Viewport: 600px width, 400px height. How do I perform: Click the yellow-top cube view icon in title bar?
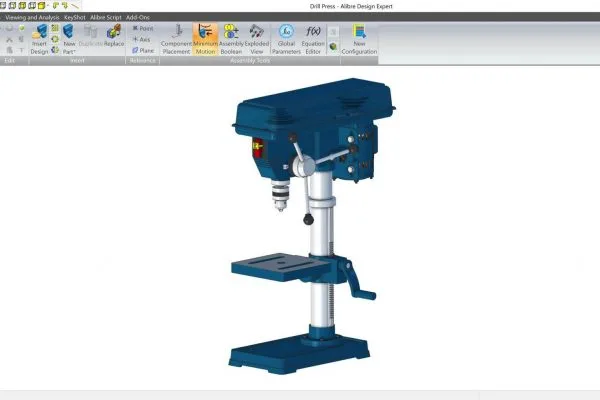point(41,5)
